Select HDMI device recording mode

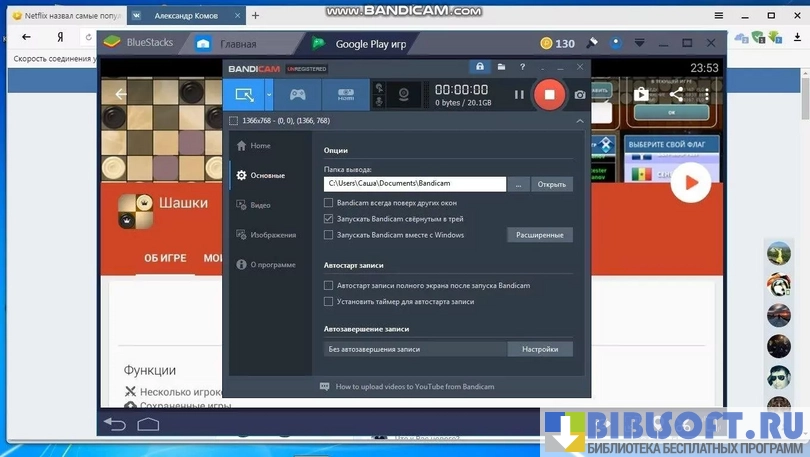click(x=345, y=95)
